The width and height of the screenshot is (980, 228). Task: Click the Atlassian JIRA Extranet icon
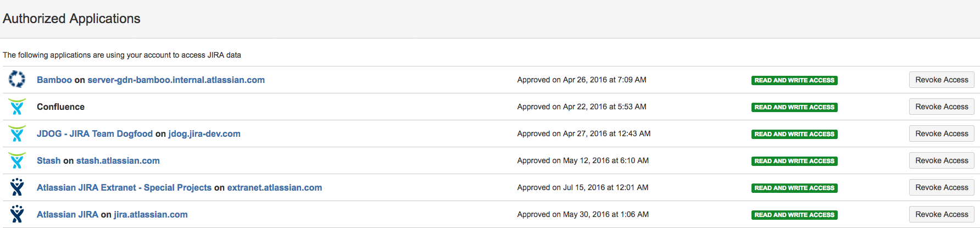[x=17, y=187]
